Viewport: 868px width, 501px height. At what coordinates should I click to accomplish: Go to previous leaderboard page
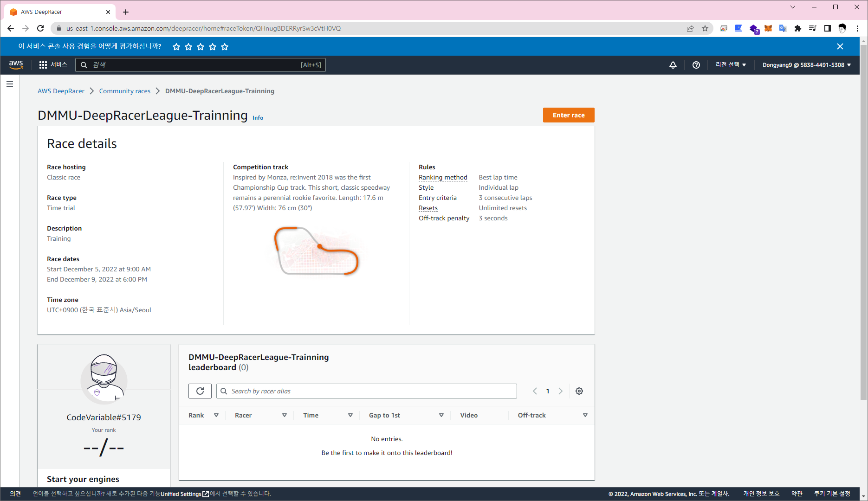point(535,391)
